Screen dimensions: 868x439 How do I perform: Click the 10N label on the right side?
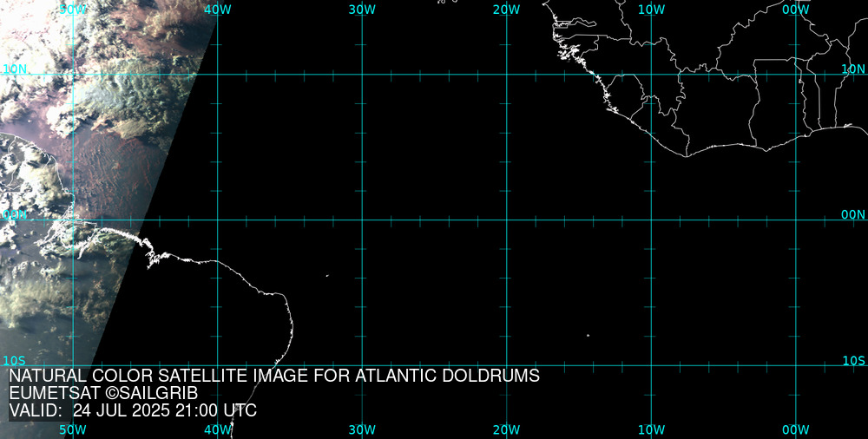(853, 69)
